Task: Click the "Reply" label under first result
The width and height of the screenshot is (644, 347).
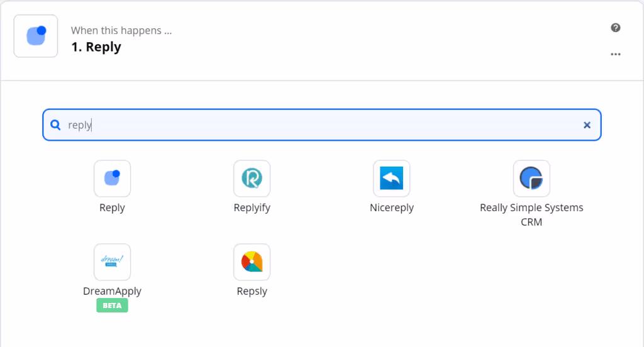Action: click(x=112, y=208)
